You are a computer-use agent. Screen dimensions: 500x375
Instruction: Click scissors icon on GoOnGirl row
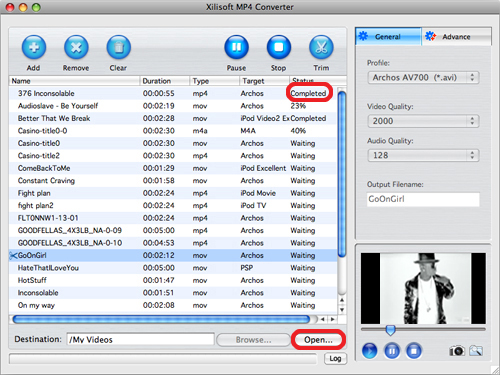point(13,256)
